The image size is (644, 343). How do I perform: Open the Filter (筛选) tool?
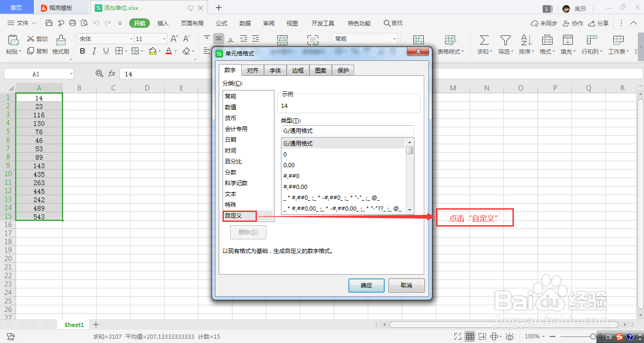click(505, 40)
